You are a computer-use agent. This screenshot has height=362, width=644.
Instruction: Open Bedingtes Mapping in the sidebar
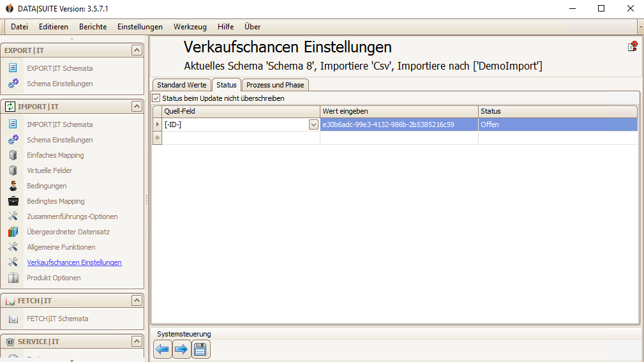coord(56,201)
